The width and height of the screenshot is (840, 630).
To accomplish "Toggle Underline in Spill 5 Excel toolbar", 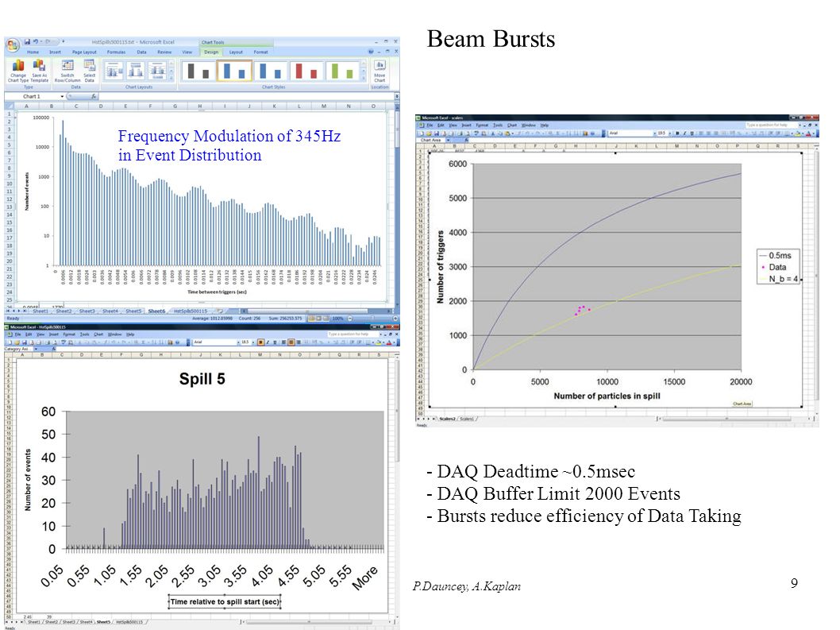I will [275, 342].
